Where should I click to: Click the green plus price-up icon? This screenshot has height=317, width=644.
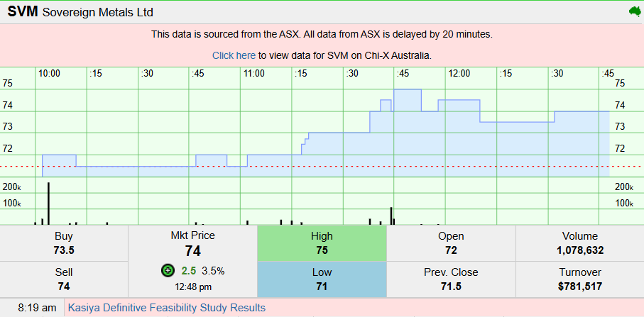(x=168, y=270)
